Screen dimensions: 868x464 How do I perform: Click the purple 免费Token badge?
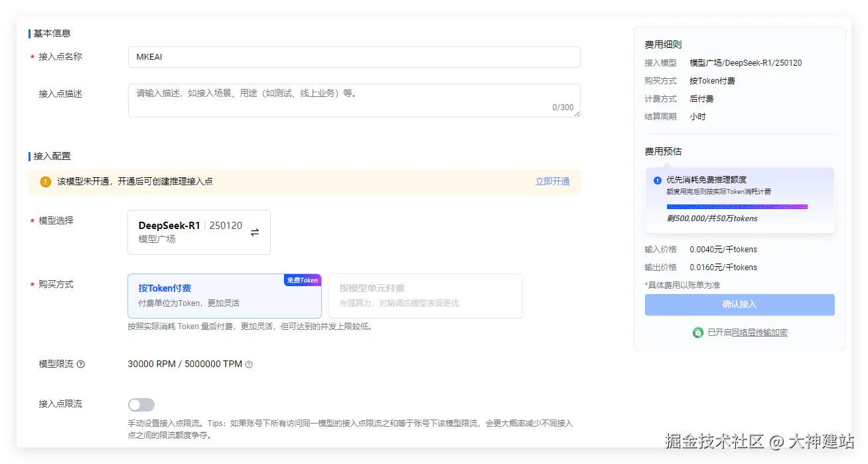pos(303,280)
